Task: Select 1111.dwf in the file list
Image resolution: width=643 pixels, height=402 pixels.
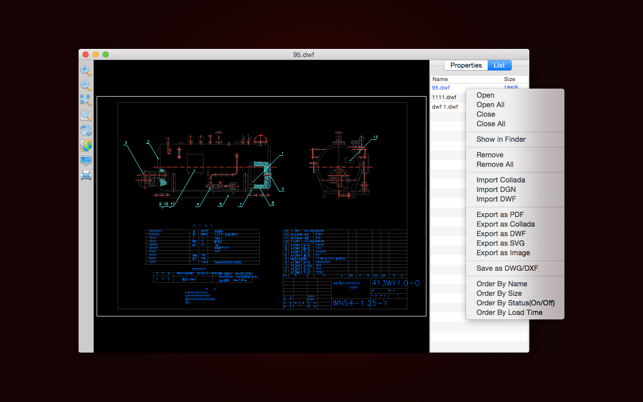Action: click(444, 97)
